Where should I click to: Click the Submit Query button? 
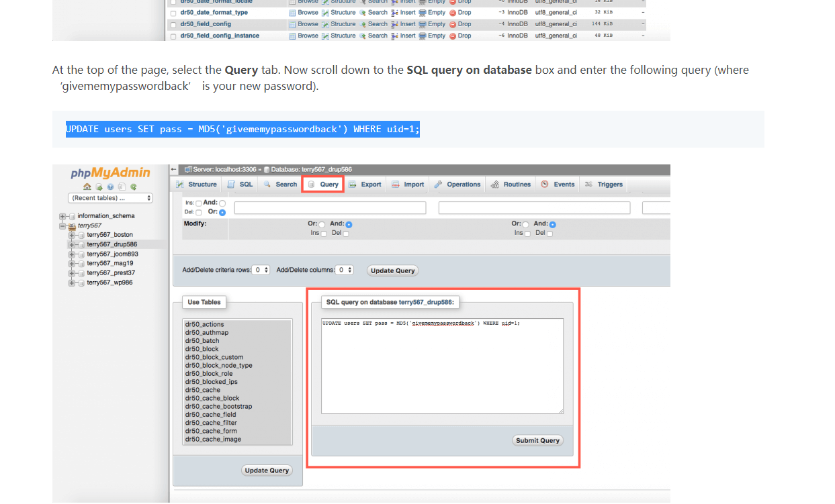(538, 441)
